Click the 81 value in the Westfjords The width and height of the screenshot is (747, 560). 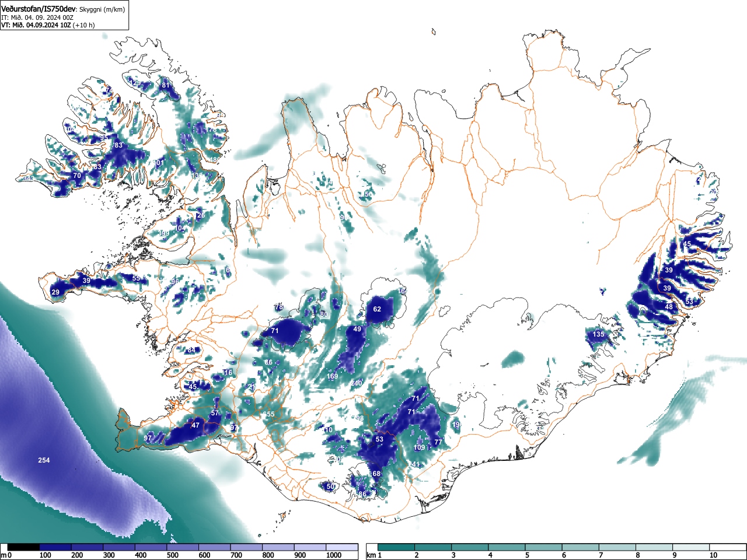[x=166, y=85]
